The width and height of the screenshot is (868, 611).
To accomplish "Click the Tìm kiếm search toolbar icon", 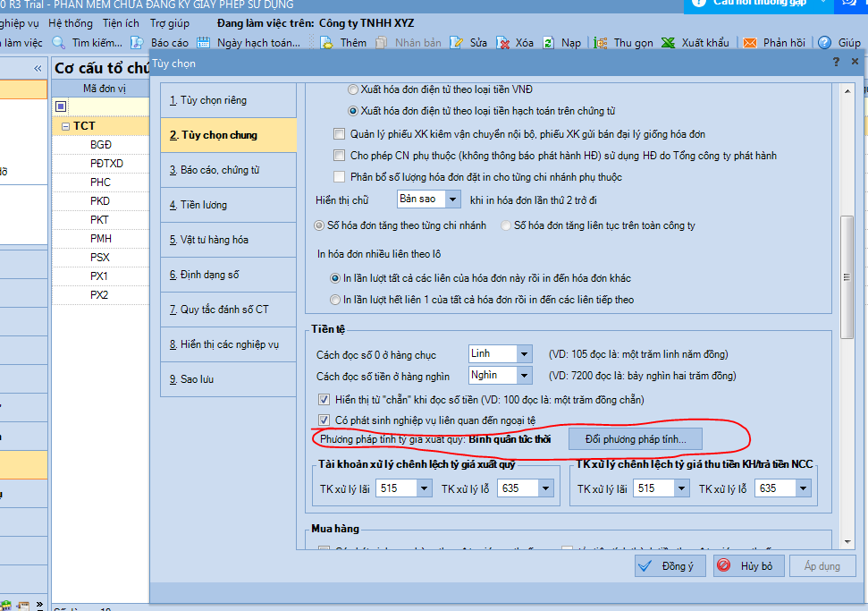I will [x=59, y=42].
